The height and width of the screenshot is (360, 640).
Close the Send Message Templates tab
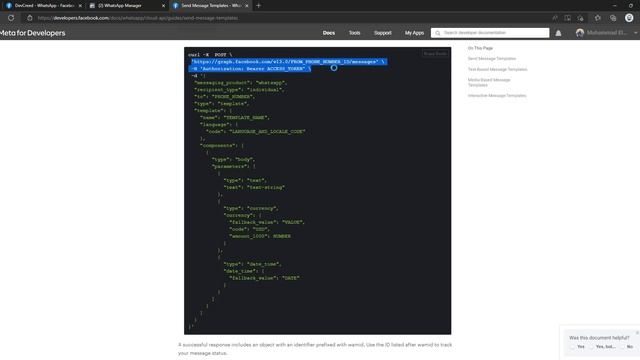tap(247, 6)
